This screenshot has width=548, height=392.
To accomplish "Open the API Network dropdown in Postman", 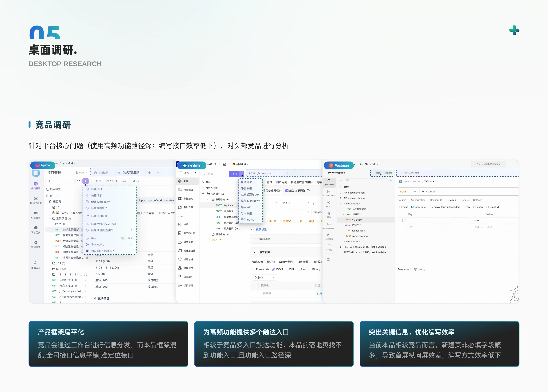I will pyautogui.click(x=369, y=164).
